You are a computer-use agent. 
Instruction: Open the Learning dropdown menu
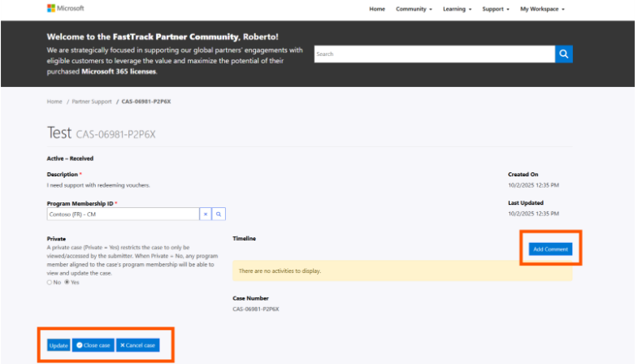tap(457, 9)
